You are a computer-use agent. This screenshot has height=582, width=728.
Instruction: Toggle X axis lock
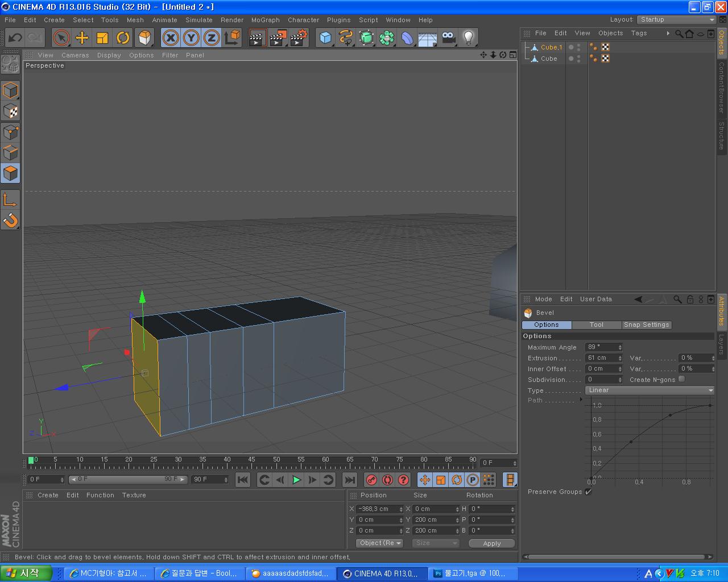[x=170, y=38]
